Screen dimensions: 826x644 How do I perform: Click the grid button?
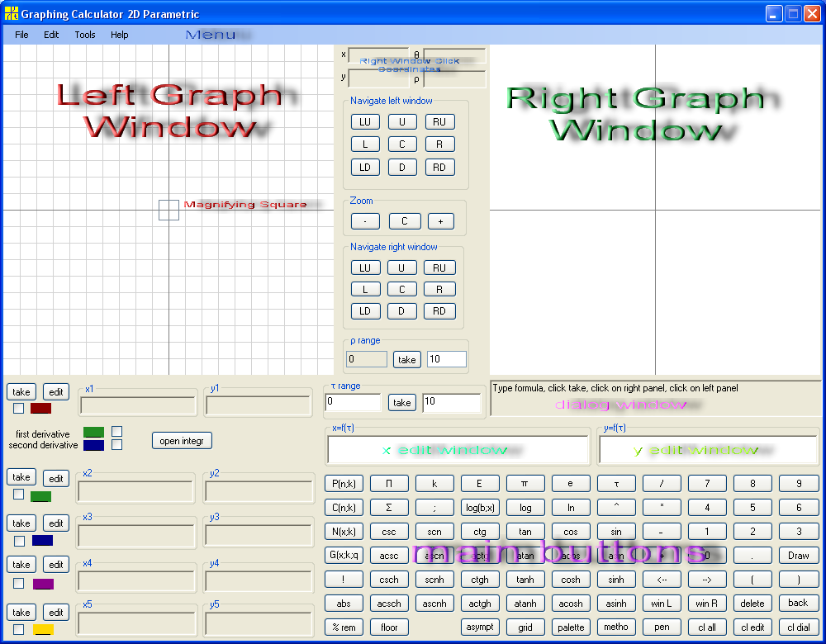525,627
